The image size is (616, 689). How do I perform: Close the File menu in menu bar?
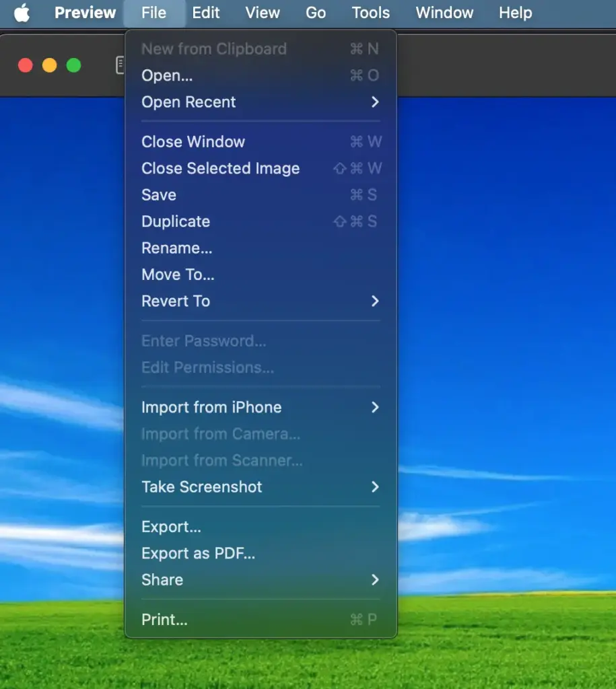click(x=154, y=13)
